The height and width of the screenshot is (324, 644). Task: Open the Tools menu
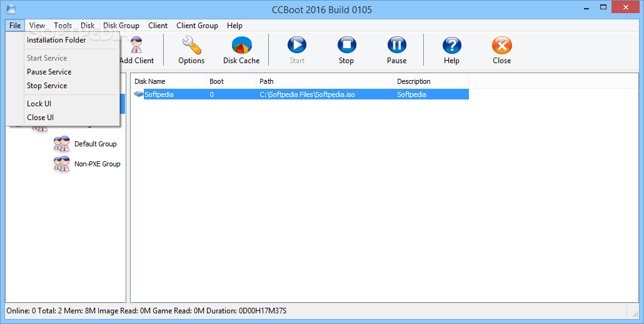pos(63,26)
